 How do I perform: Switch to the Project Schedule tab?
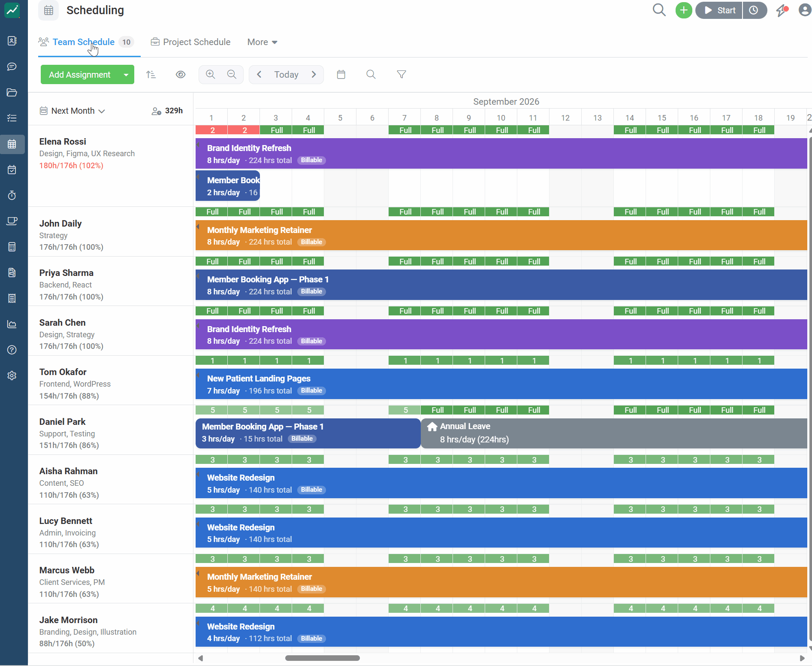[x=190, y=42]
